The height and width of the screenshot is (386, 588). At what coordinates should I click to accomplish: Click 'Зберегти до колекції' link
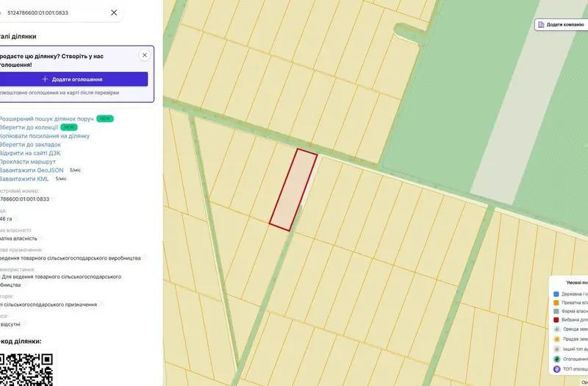tap(29, 127)
